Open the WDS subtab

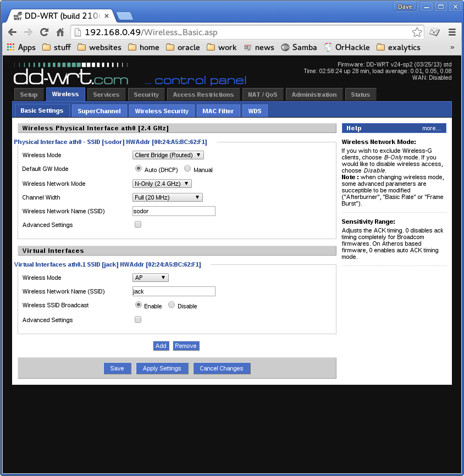(x=255, y=111)
